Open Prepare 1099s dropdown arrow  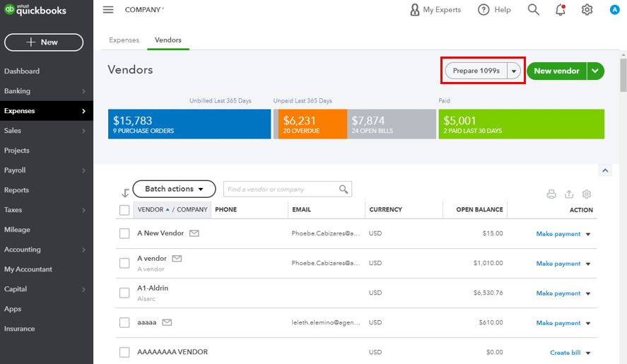[514, 71]
